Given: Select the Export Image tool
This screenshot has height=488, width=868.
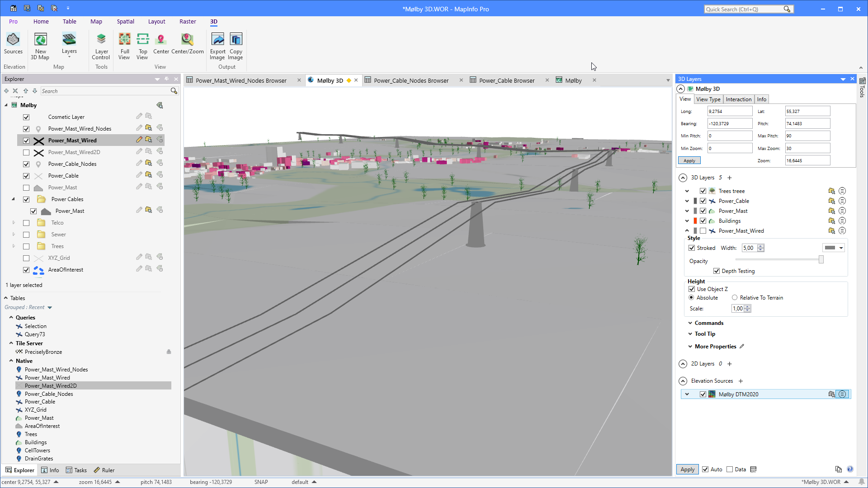Looking at the screenshot, I should tap(217, 45).
